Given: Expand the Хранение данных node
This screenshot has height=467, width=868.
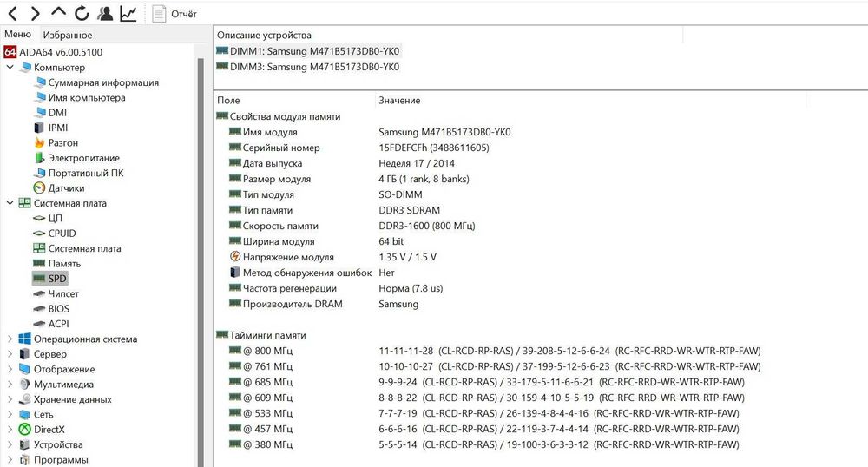Looking at the screenshot, I should [10, 399].
